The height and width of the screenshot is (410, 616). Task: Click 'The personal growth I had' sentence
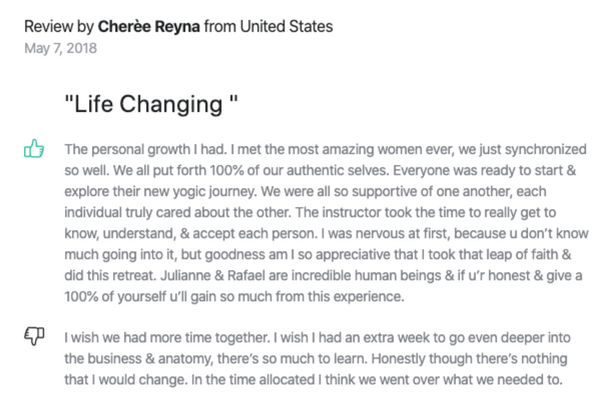(x=146, y=150)
